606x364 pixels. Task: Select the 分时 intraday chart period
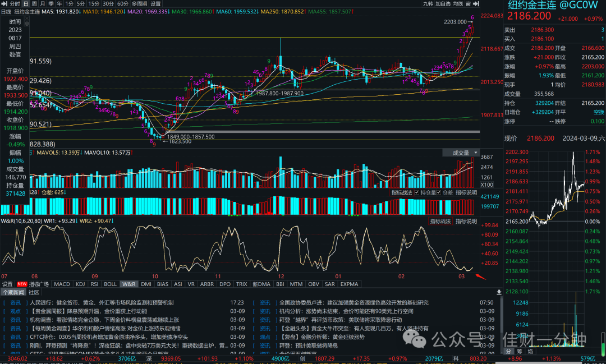point(15,3)
